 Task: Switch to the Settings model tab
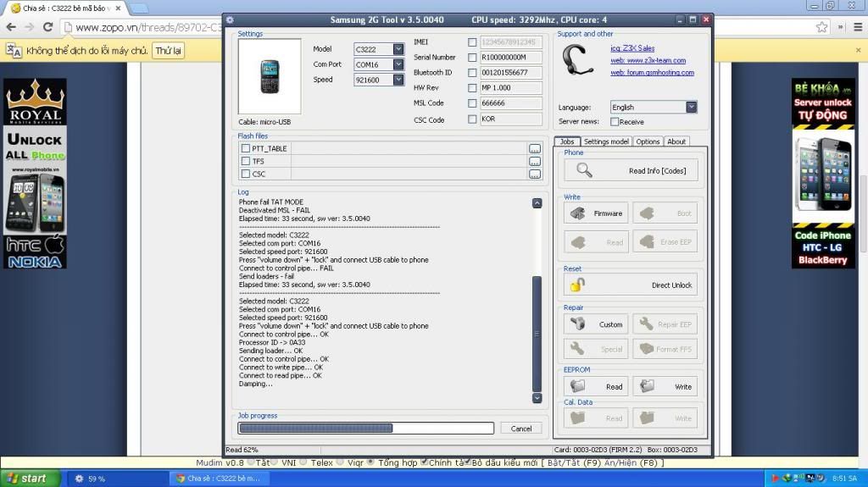pyautogui.click(x=606, y=141)
